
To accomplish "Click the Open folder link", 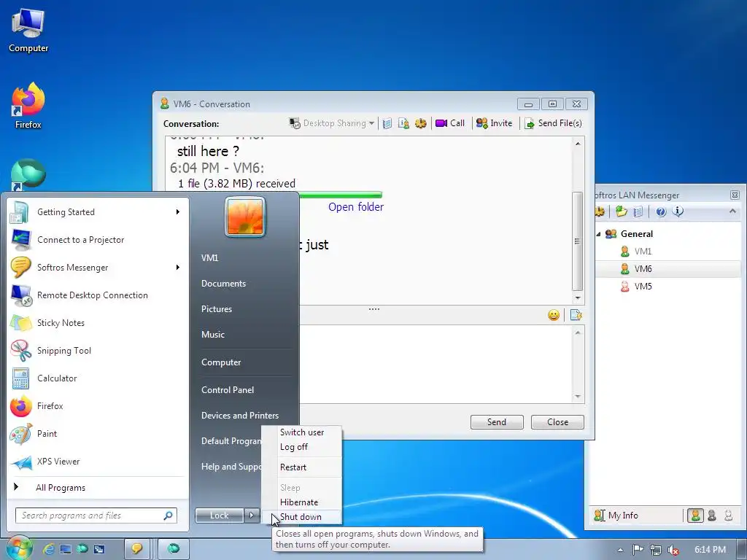I will pos(356,206).
